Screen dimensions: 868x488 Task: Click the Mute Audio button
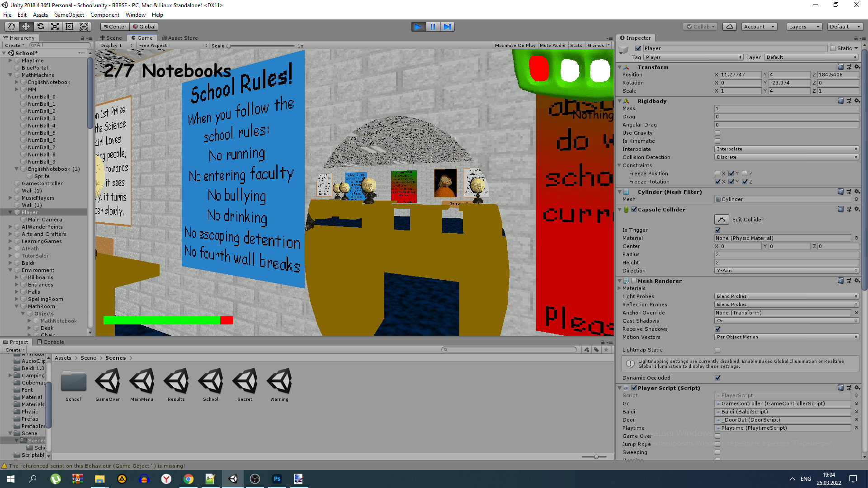point(552,45)
